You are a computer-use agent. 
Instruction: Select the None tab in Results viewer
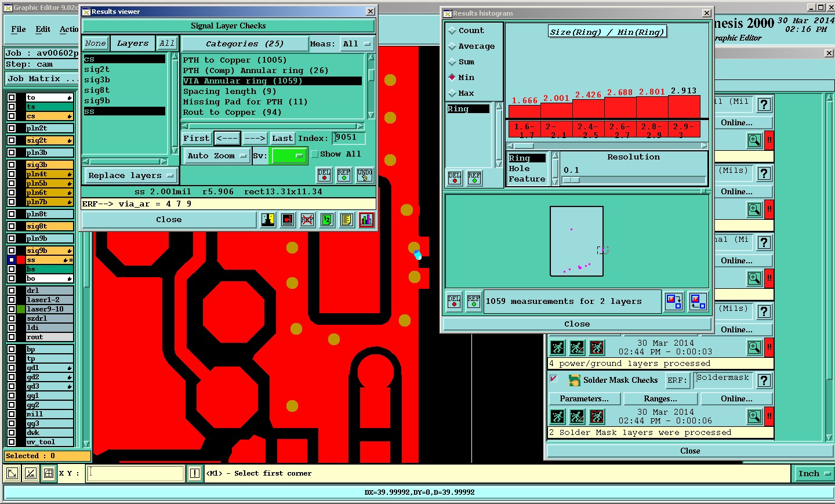point(95,43)
